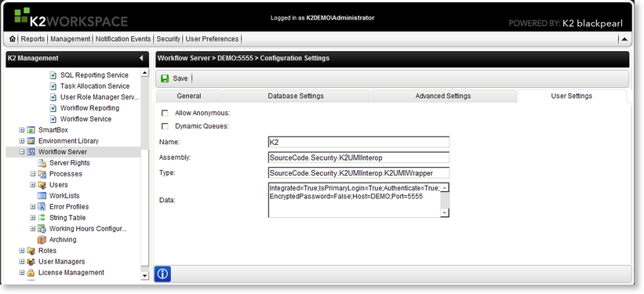Viewport: 644px width, 294px height.
Task: Expand the Roles tree node
Action: click(x=22, y=250)
